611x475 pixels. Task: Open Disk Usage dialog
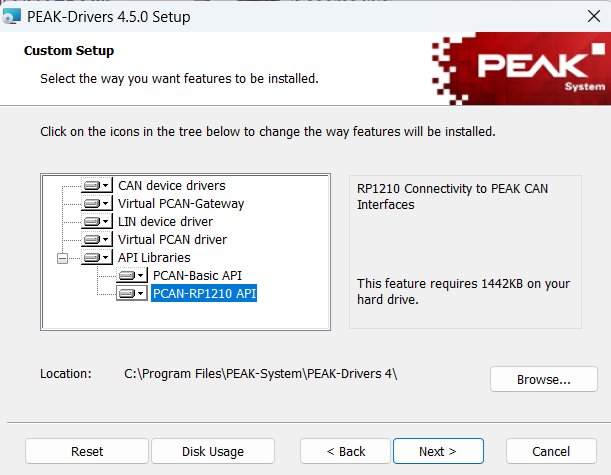[x=213, y=451]
